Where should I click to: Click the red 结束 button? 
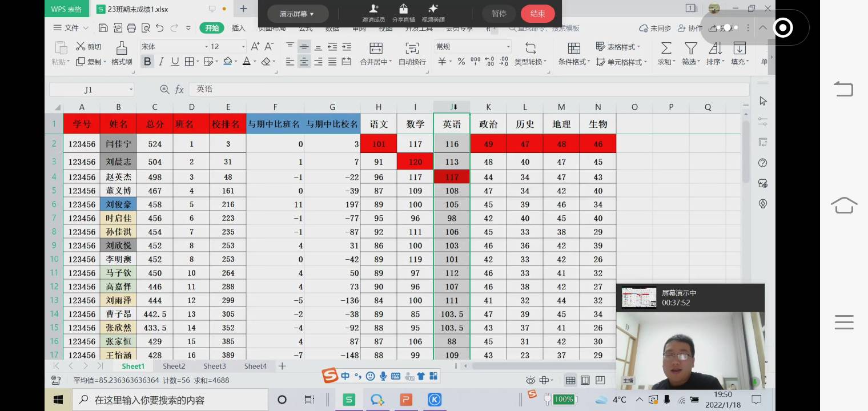[x=537, y=14]
